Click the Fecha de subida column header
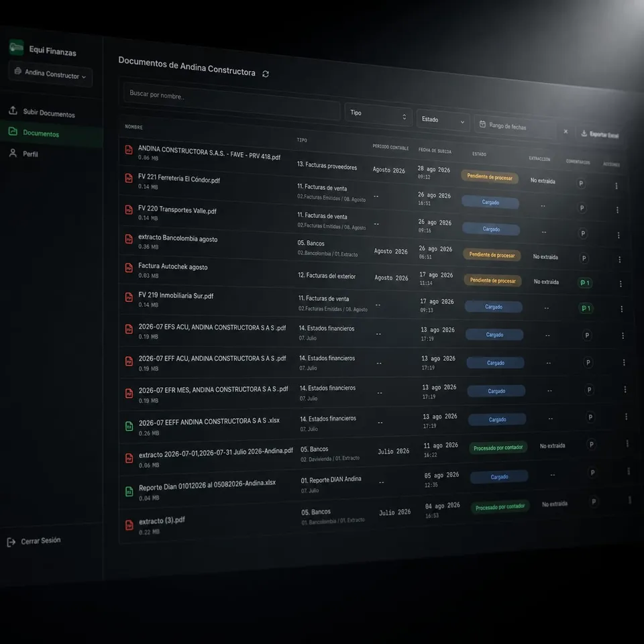 [x=435, y=150]
